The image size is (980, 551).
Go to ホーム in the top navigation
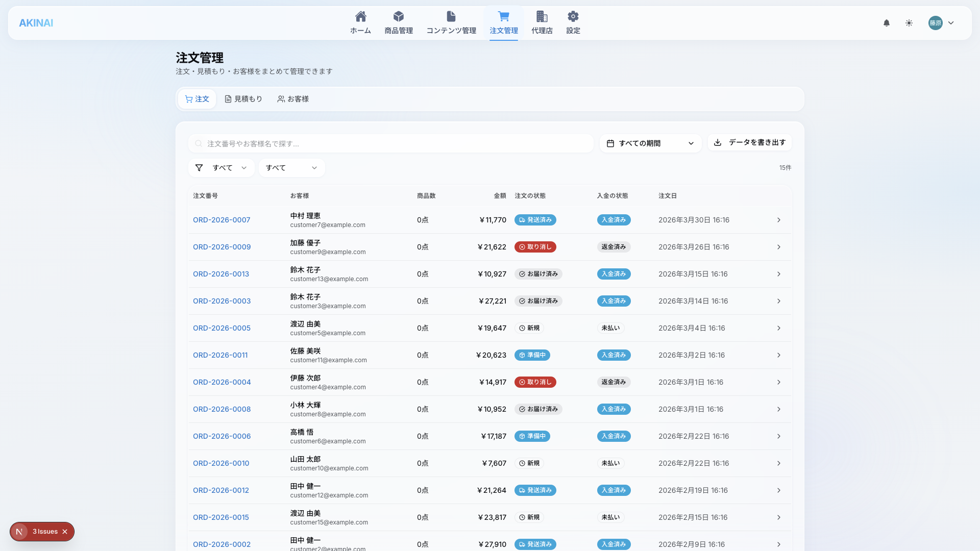(x=360, y=23)
